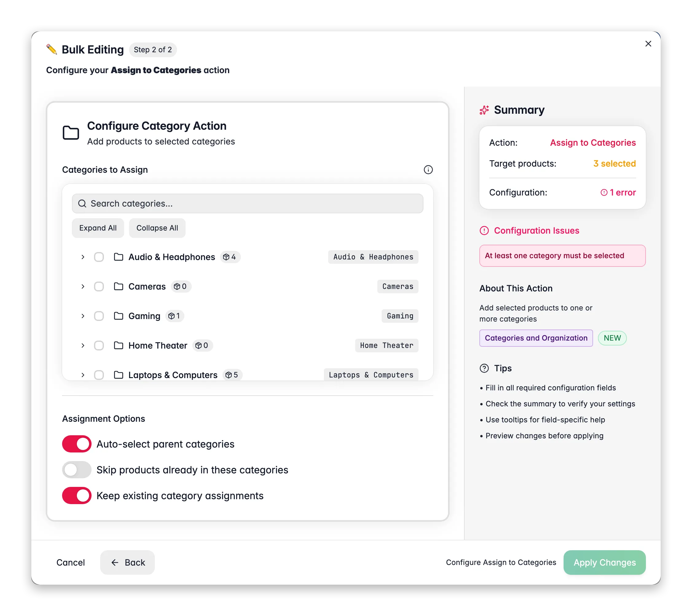Expand the Gaming category tree
This screenshot has height=616, width=692.
click(83, 316)
